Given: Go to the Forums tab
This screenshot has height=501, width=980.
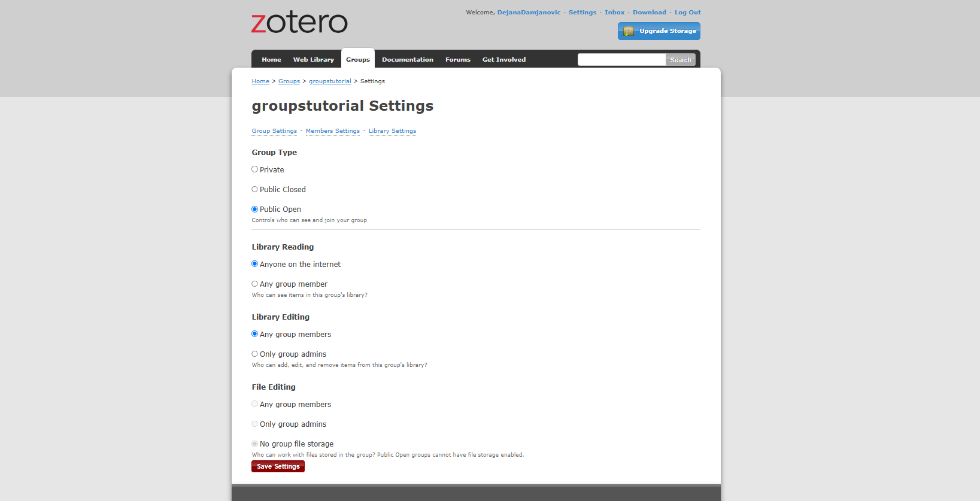Looking at the screenshot, I should pos(458,59).
